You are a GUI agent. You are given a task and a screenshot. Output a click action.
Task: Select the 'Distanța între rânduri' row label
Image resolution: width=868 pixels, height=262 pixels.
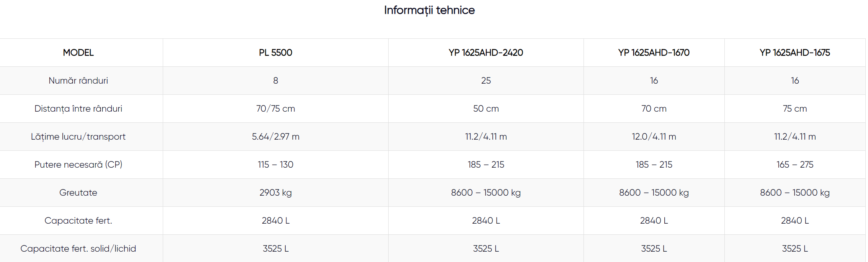(x=78, y=109)
